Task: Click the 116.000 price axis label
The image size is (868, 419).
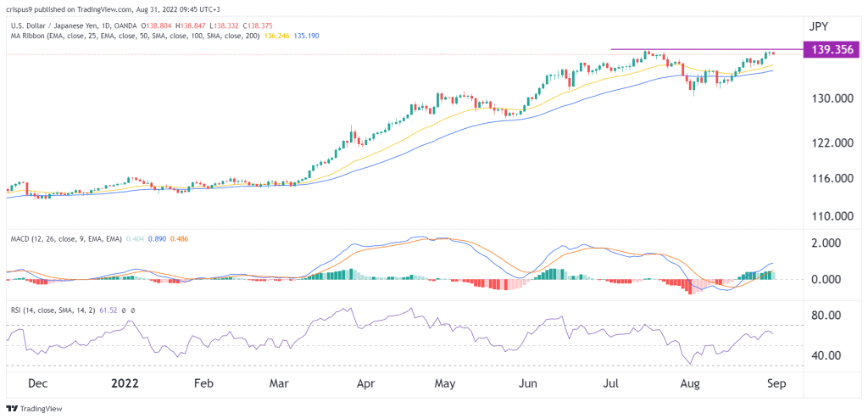Action: pyautogui.click(x=833, y=179)
